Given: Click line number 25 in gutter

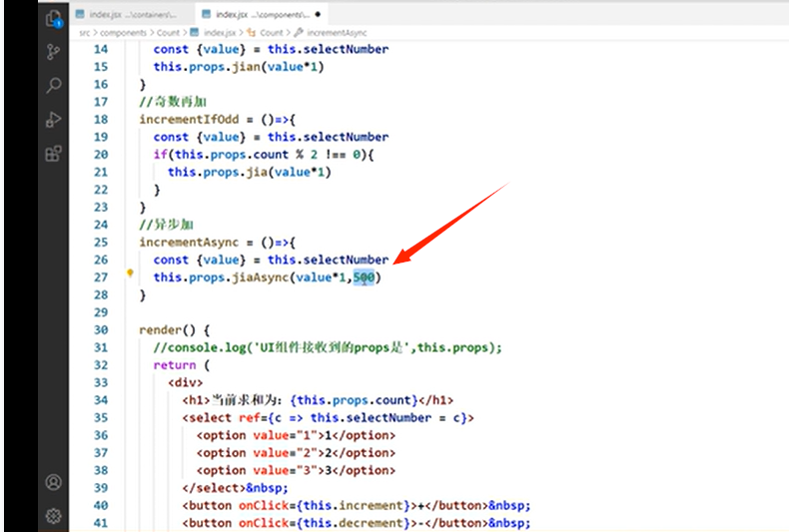Looking at the screenshot, I should pyautogui.click(x=101, y=243).
